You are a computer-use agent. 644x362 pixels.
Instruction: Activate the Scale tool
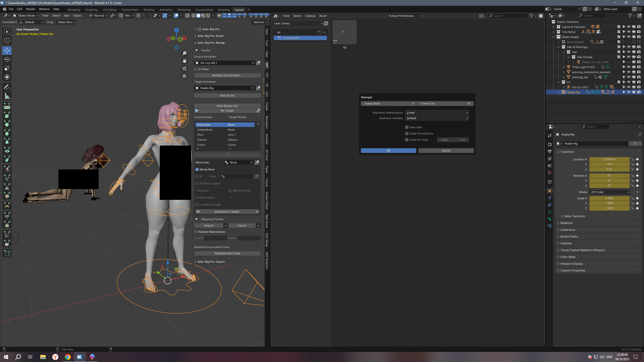(x=7, y=68)
